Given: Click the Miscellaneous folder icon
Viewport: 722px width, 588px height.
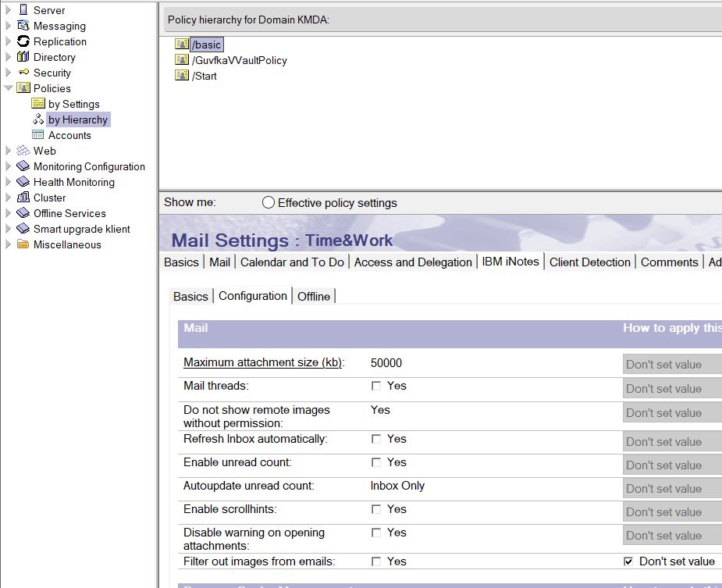Looking at the screenshot, I should click(x=23, y=244).
